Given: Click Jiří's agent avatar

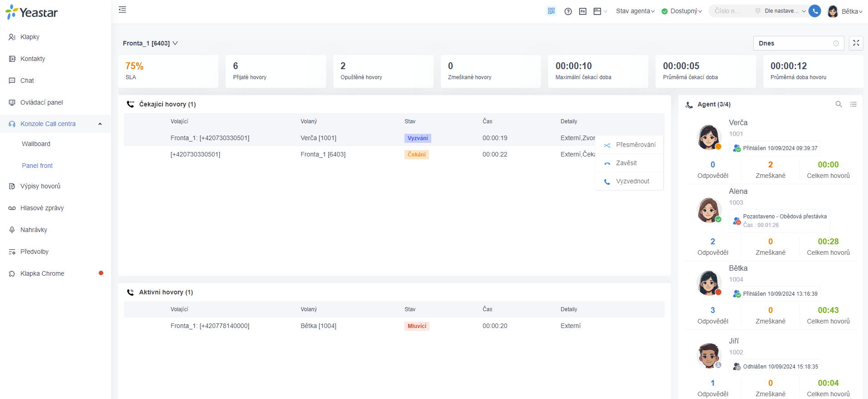Looking at the screenshot, I should 709,355.
